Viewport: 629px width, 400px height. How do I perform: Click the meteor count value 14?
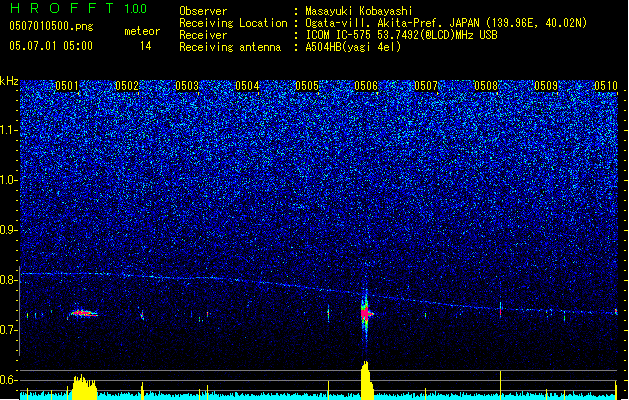pos(146,46)
